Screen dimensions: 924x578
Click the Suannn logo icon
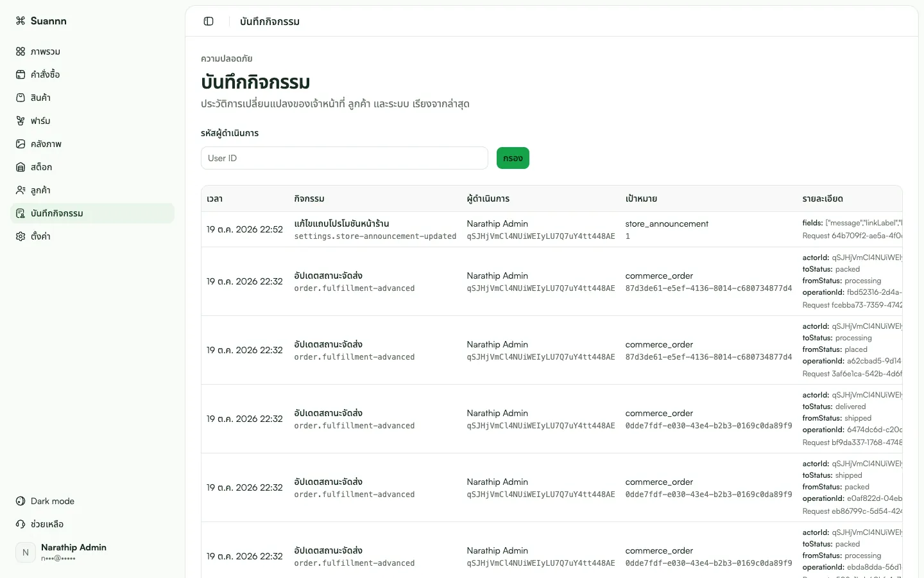pyautogui.click(x=21, y=21)
